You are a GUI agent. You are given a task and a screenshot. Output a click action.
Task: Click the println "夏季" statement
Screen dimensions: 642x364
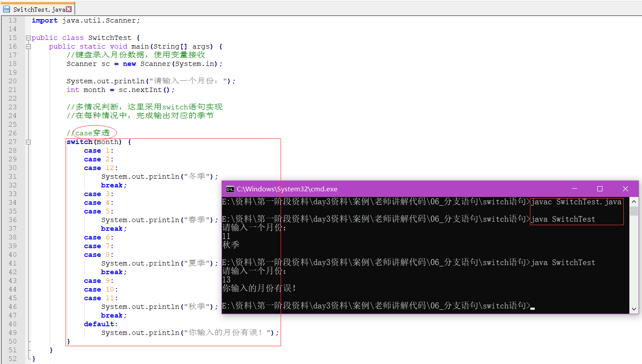(160, 263)
